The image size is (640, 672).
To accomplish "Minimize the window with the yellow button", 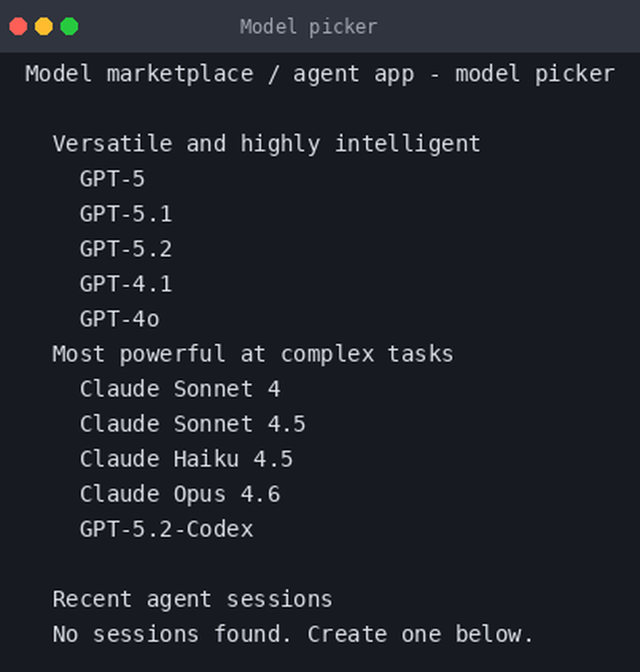I will 44,26.
